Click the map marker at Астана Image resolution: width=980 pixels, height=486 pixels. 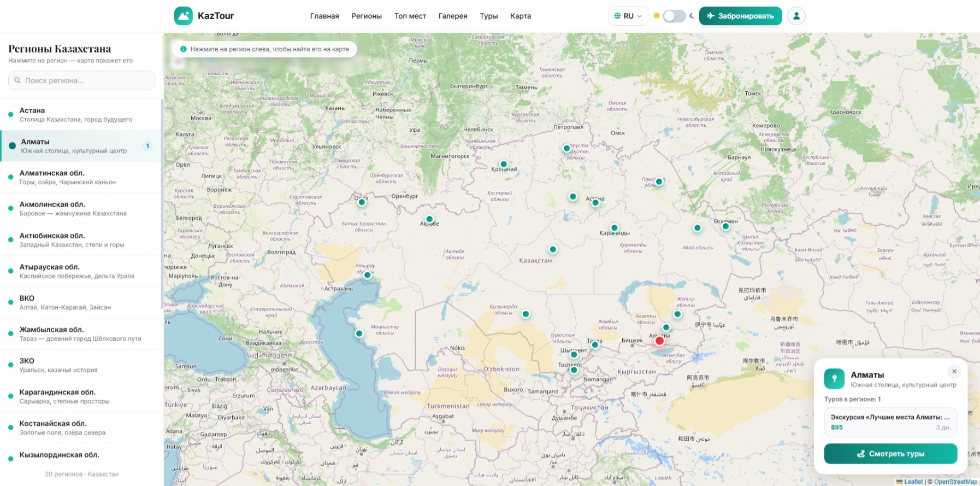tap(595, 203)
